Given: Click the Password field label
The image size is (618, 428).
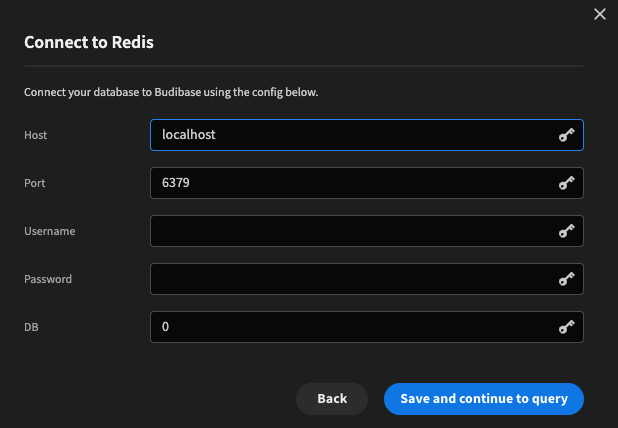Looking at the screenshot, I should click(48, 279).
